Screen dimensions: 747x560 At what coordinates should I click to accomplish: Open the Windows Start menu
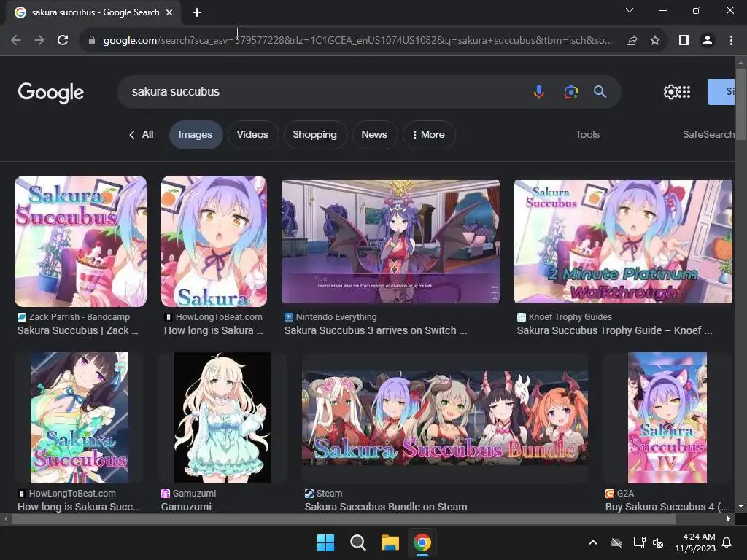click(x=326, y=542)
